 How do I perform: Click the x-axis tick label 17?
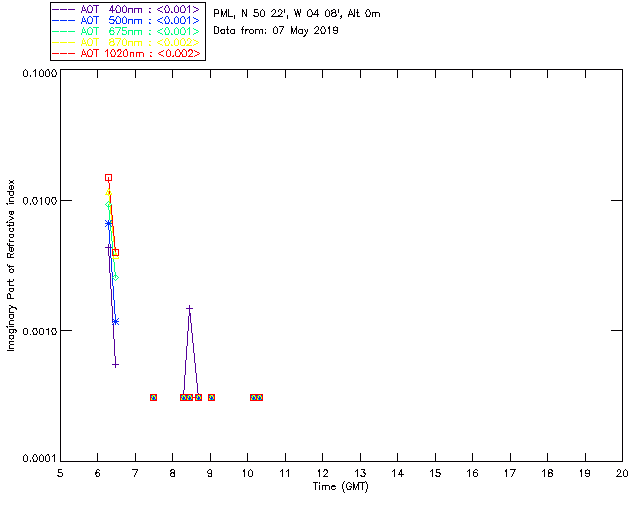pyautogui.click(x=510, y=473)
